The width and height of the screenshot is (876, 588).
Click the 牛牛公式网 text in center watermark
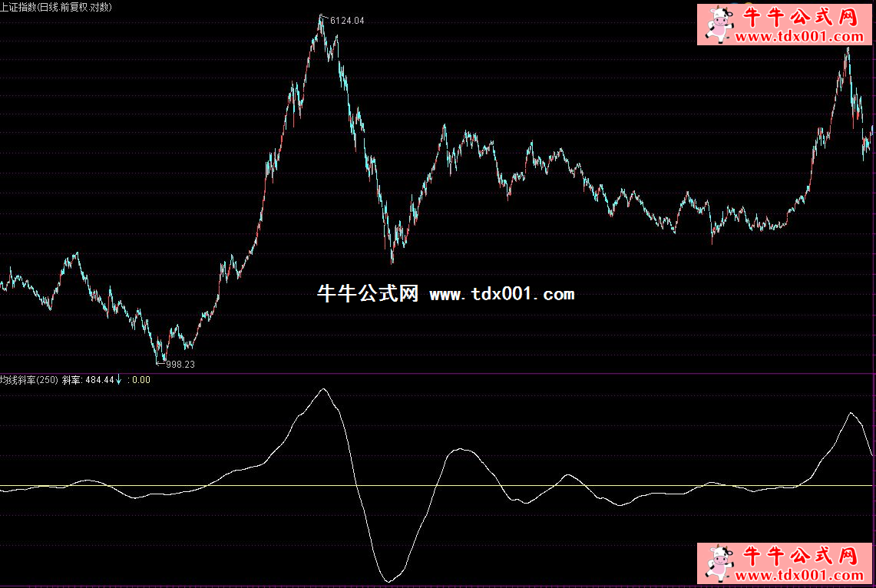tap(367, 294)
